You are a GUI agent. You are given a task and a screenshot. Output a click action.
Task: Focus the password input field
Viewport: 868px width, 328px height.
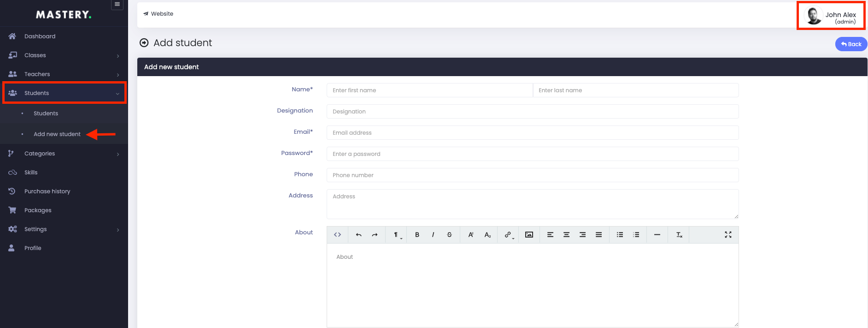click(x=533, y=154)
